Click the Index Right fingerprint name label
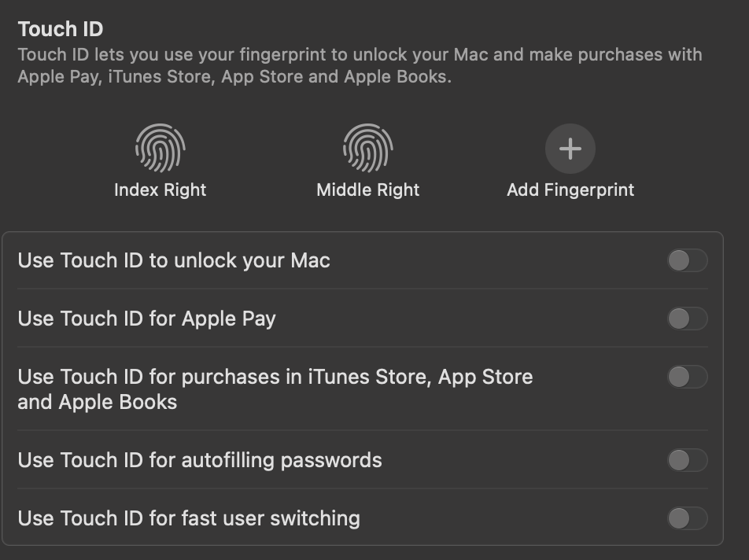The height and width of the screenshot is (560, 749). point(160,190)
